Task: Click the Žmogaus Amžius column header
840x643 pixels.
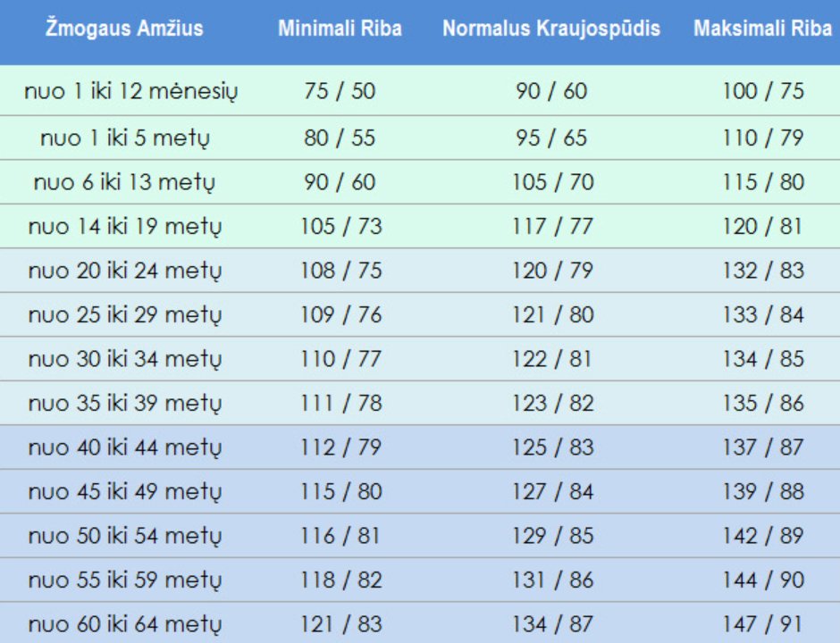Action: 124,29
